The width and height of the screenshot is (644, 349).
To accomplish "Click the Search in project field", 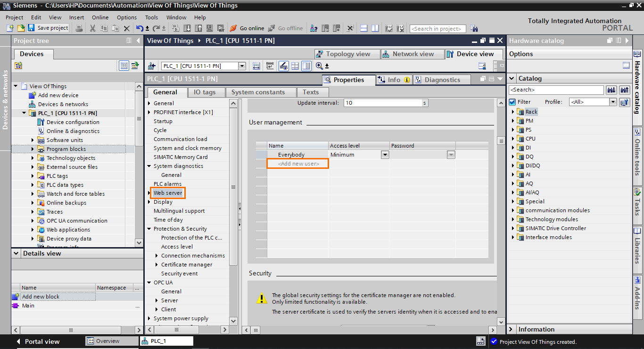I will (x=438, y=29).
